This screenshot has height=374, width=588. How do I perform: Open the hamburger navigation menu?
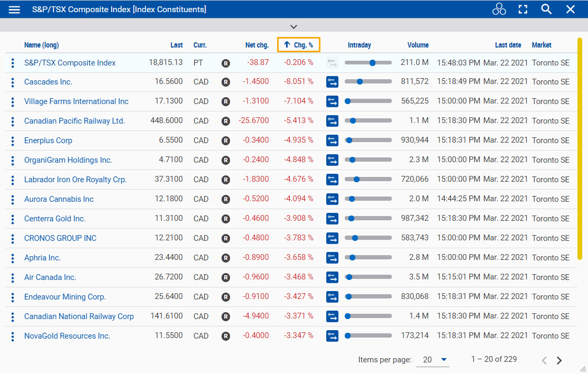[14, 9]
